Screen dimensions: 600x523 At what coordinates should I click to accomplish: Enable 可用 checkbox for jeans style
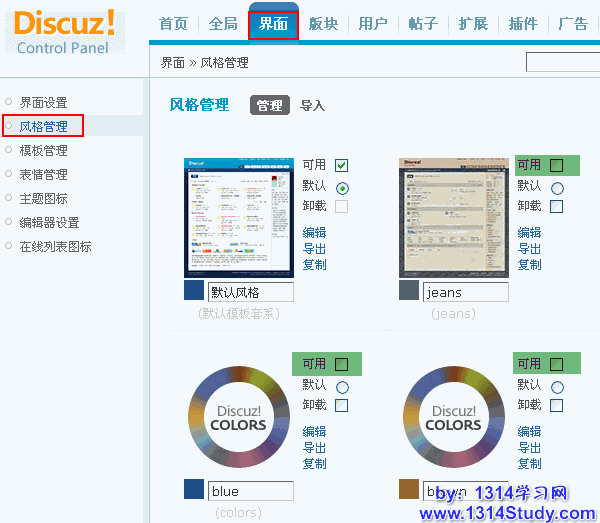[x=557, y=166]
